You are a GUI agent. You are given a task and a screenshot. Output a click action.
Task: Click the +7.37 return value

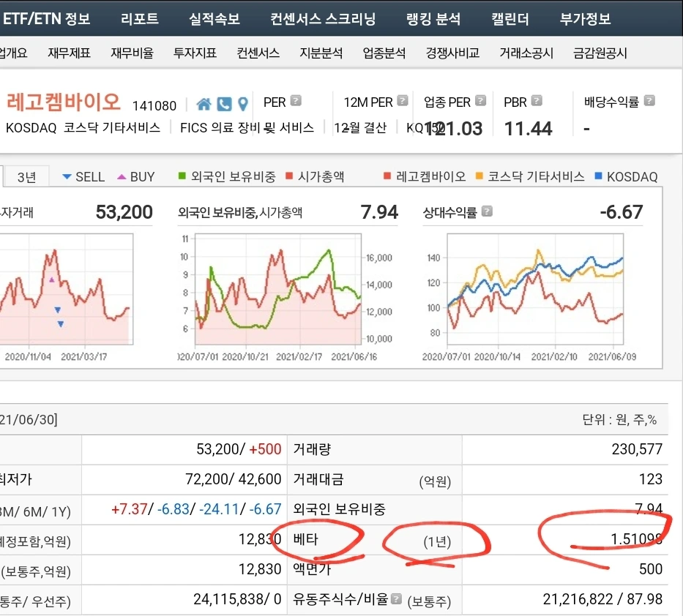(x=129, y=509)
